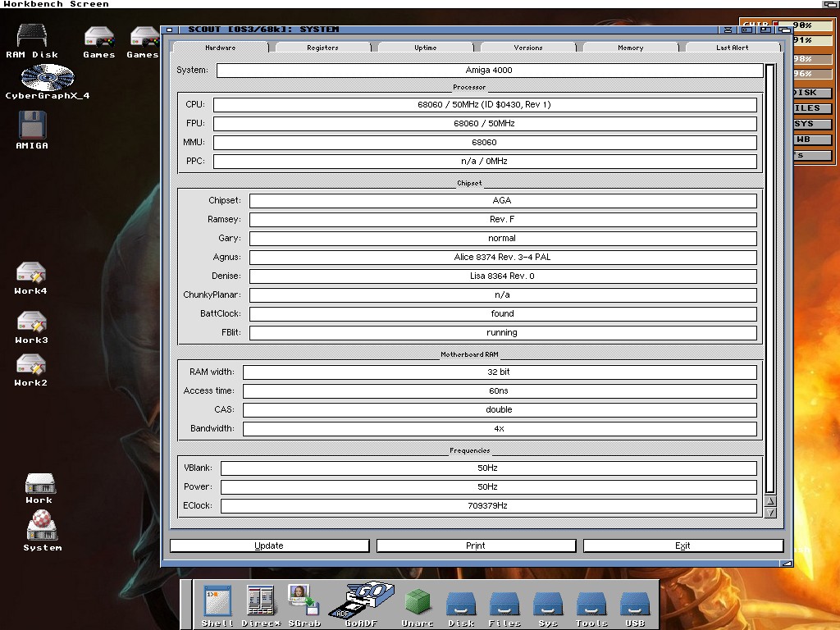
Task: Open the Work hard drive icon
Action: click(x=39, y=488)
